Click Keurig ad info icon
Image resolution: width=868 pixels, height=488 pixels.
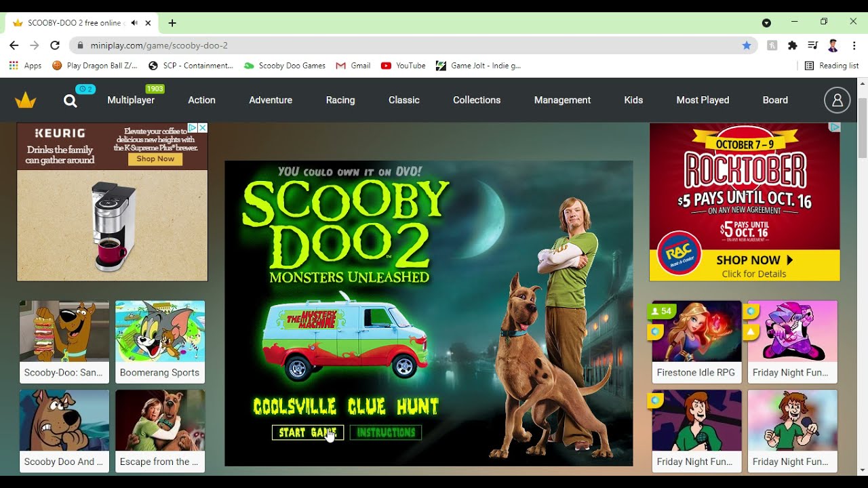click(x=193, y=128)
